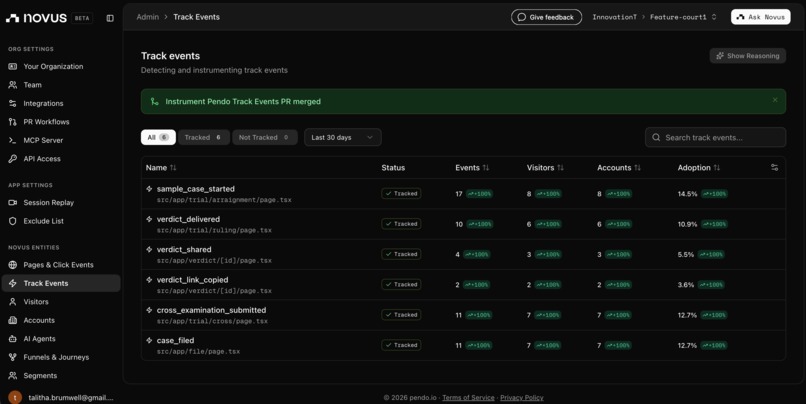Click Pages & Click Events globe icon
Image resolution: width=806 pixels, height=404 pixels.
pos(13,265)
